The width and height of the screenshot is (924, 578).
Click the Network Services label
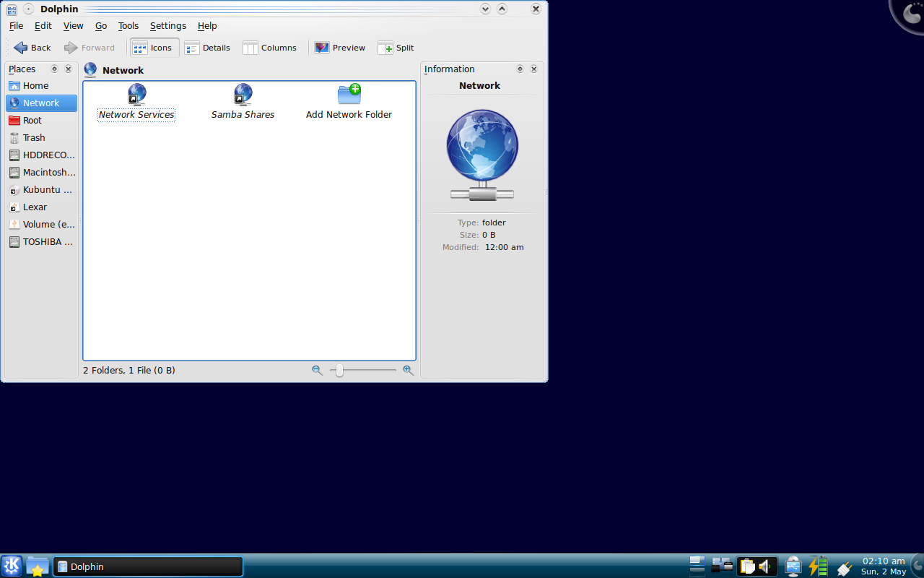coord(136,115)
